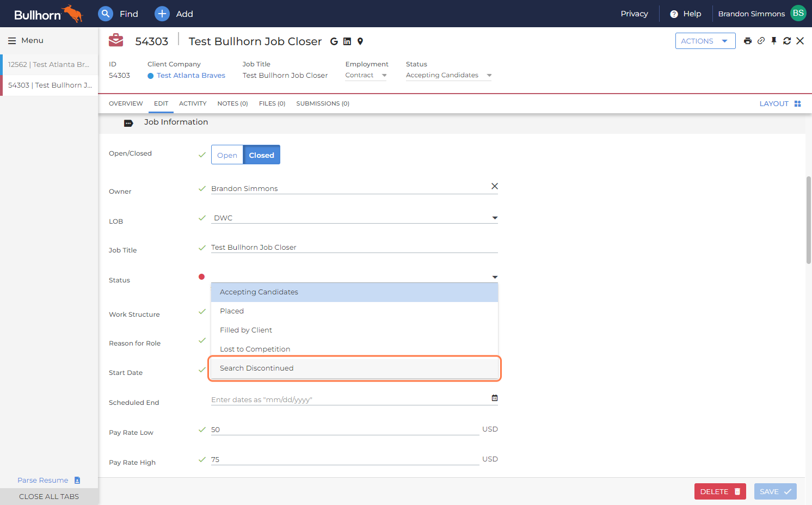Refresh the job record
812x505 pixels.
tap(787, 41)
